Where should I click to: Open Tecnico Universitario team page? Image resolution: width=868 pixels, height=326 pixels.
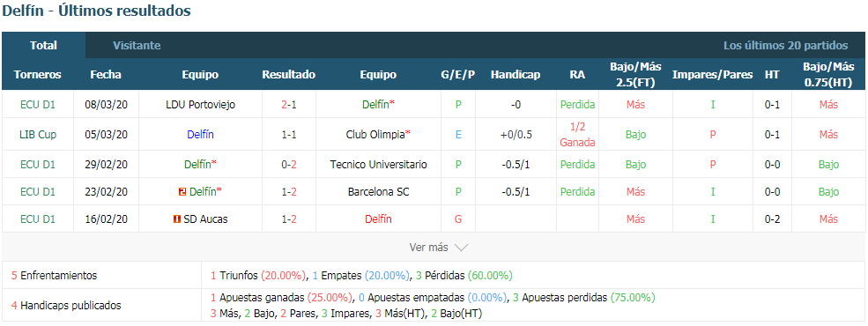point(378,165)
